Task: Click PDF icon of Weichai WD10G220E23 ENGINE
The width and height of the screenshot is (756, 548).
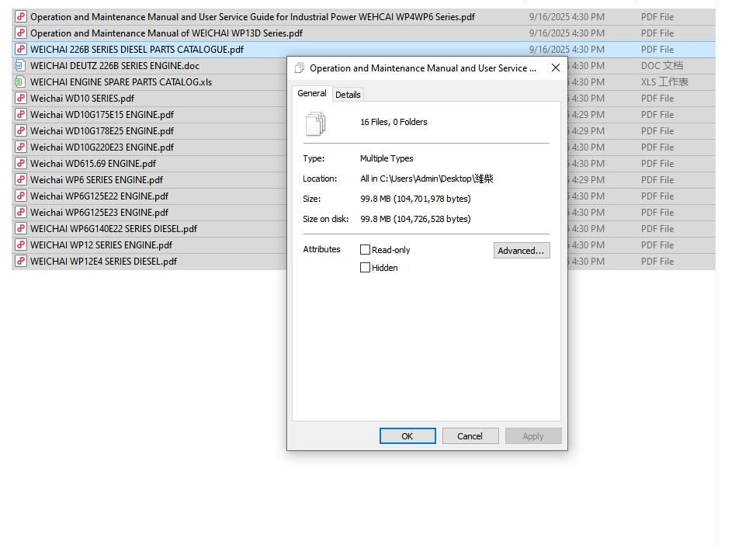Action: tap(20, 147)
